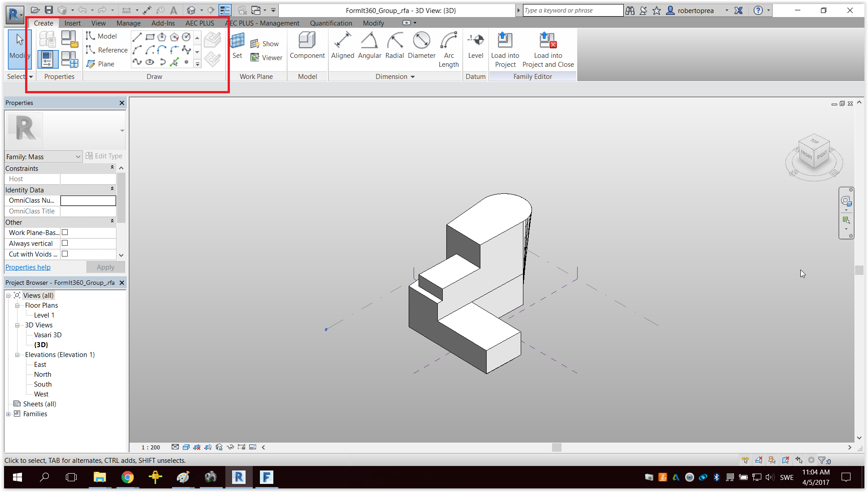This screenshot has height=492, width=868.
Task: Select the Spline drawing tool
Action: pos(137,62)
